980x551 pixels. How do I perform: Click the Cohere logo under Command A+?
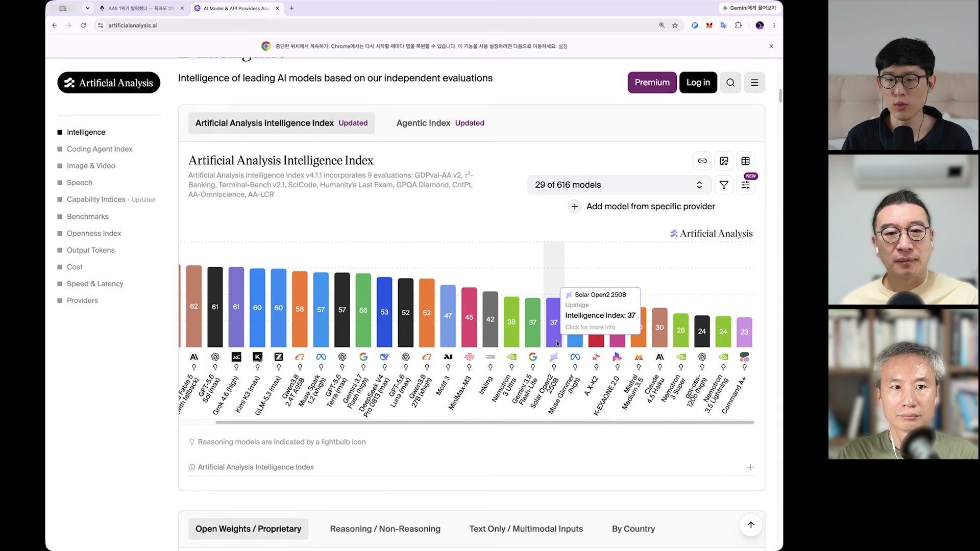click(x=745, y=357)
